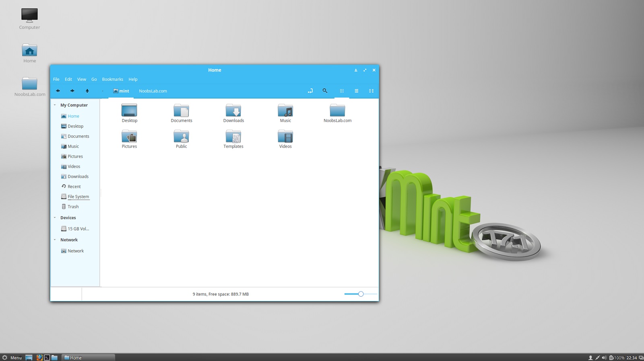The height and width of the screenshot is (361, 644).
Task: Click the volume speaker icon in tray
Action: [604, 358]
